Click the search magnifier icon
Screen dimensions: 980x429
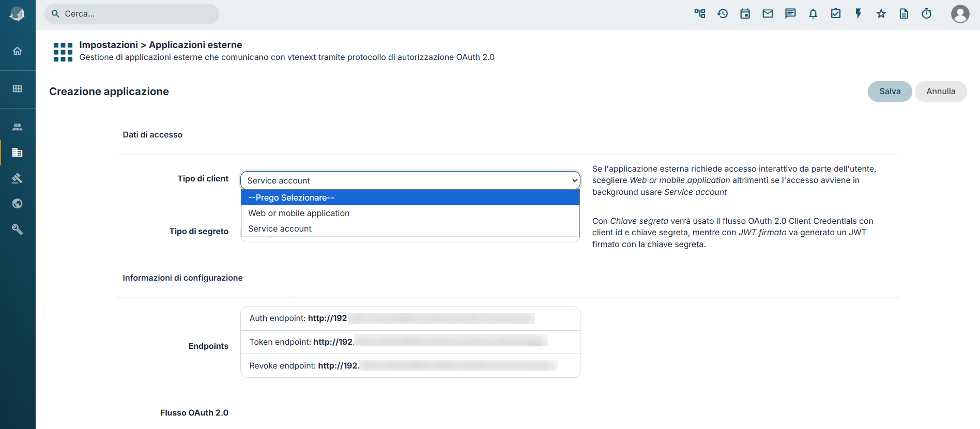56,14
